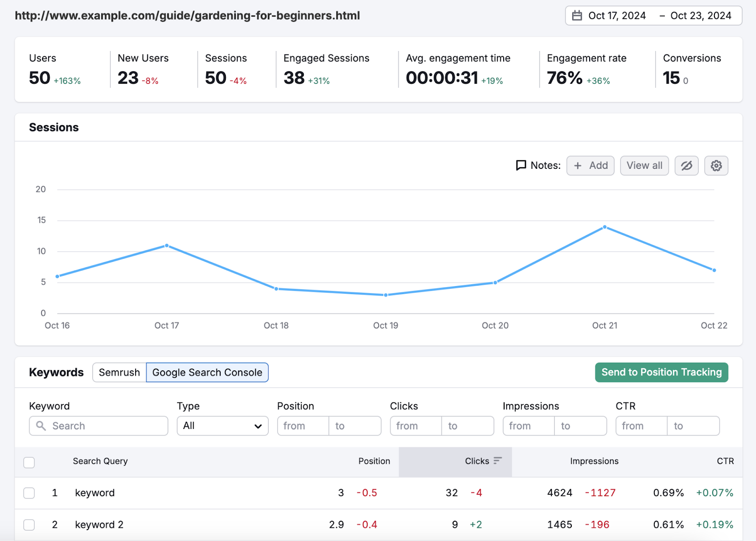The height and width of the screenshot is (541, 756).
Task: Click the plus icon inside the Add button
Action: click(x=578, y=166)
